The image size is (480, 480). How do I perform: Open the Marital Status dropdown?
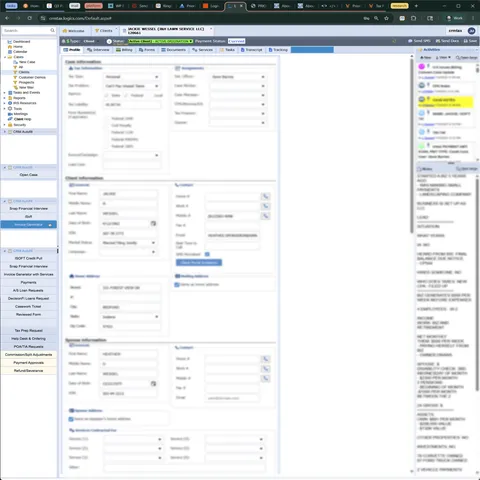129,243
